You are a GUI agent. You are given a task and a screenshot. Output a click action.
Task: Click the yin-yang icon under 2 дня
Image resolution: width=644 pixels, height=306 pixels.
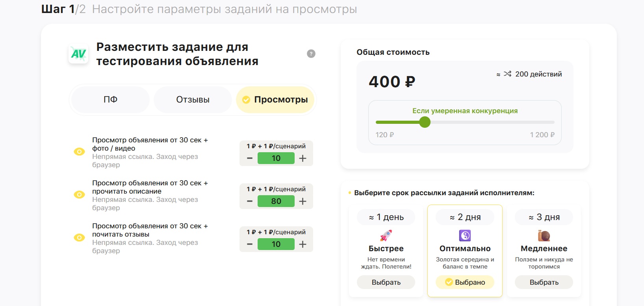click(465, 235)
